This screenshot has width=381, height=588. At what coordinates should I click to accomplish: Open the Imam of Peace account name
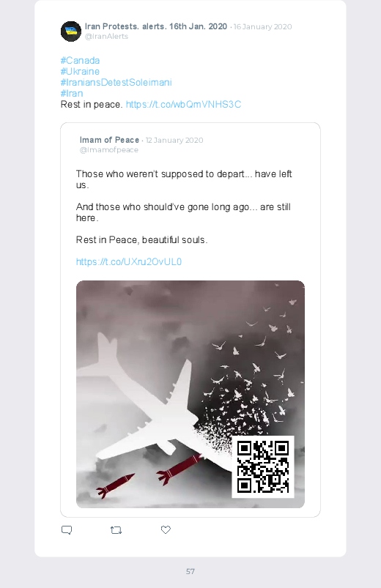[x=109, y=140]
